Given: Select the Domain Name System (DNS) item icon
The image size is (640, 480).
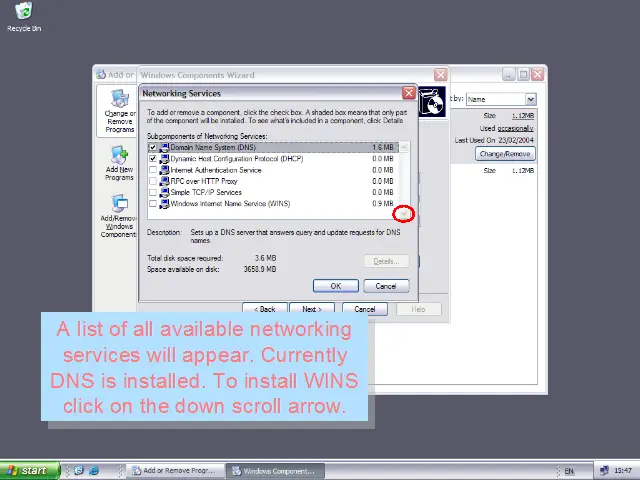Looking at the screenshot, I should tap(164, 148).
